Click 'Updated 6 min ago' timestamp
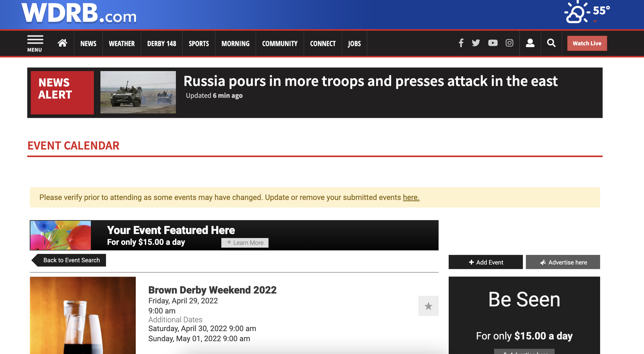 pyautogui.click(x=214, y=96)
